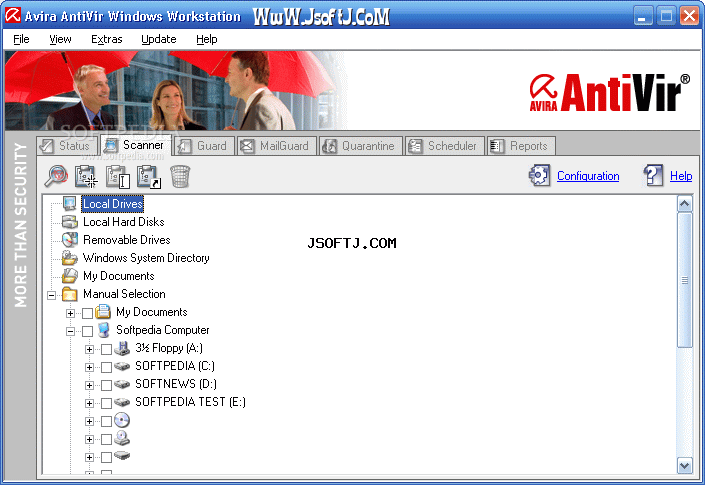
Task: Tick the 3½ Floppy (A:) checkbox
Action: pos(107,349)
